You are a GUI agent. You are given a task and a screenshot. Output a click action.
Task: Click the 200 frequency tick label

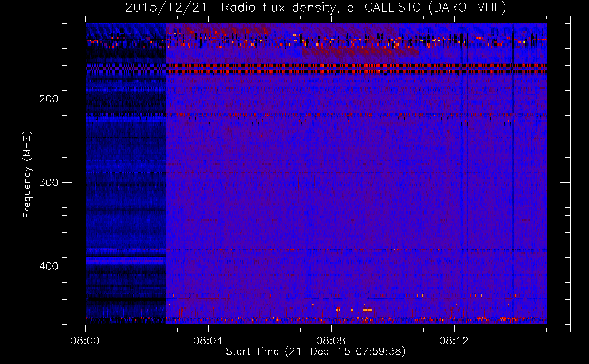point(49,99)
